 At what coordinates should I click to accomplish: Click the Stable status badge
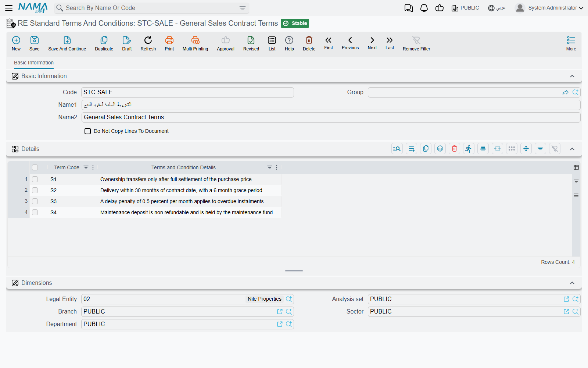click(295, 23)
